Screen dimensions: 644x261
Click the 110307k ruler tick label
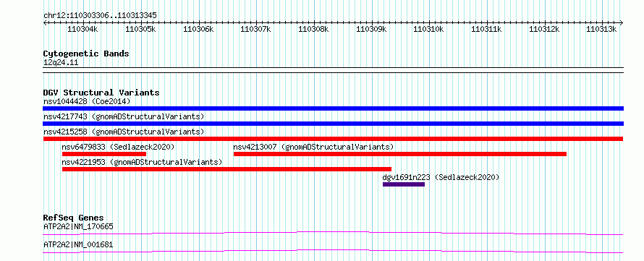tap(255, 29)
